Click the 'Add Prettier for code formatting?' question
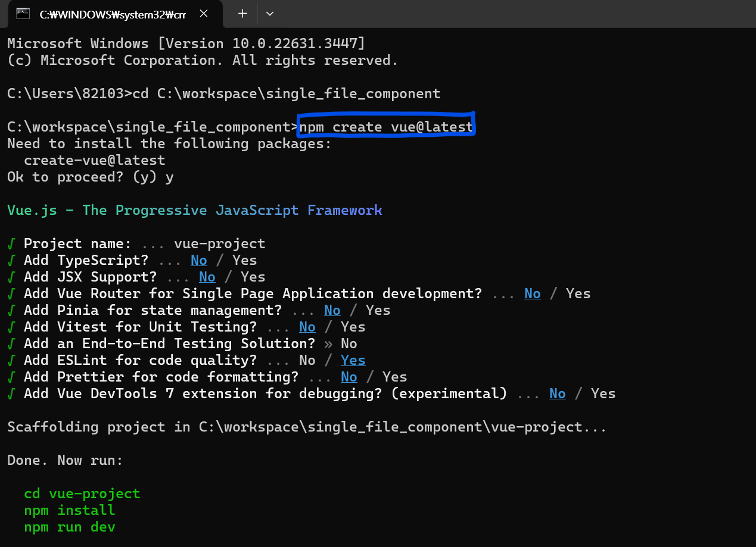 pos(161,377)
